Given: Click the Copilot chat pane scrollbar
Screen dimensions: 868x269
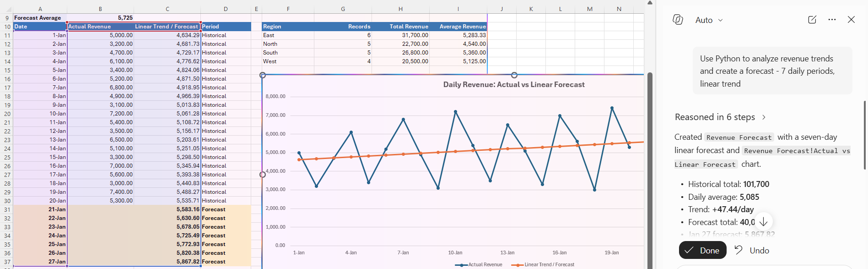Looking at the screenshot, I should coord(865,135).
